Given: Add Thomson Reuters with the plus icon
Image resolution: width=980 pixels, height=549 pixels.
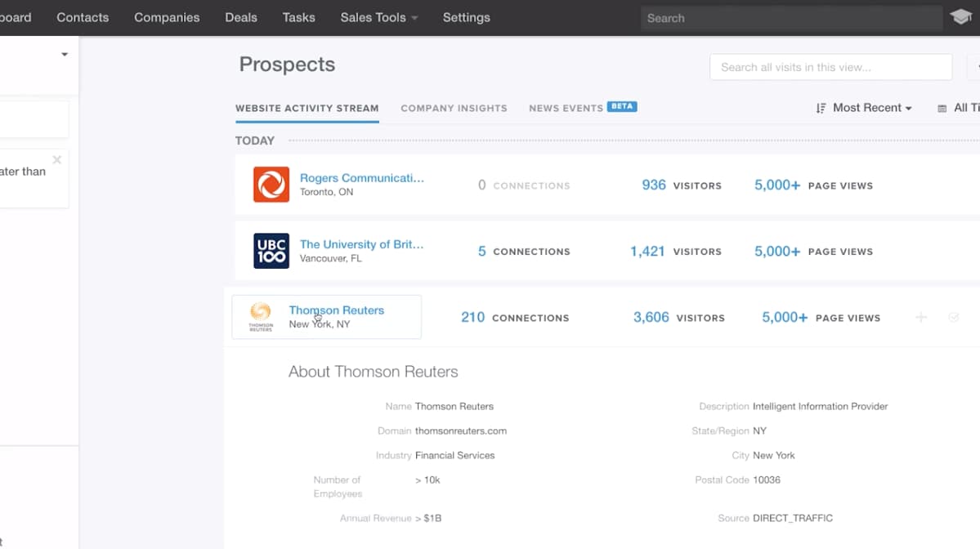Looking at the screenshot, I should tap(921, 317).
